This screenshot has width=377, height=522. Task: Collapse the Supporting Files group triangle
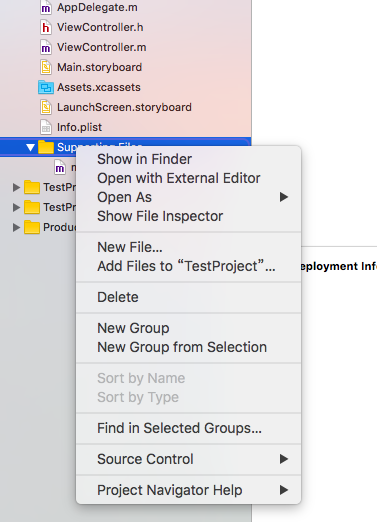pos(30,147)
